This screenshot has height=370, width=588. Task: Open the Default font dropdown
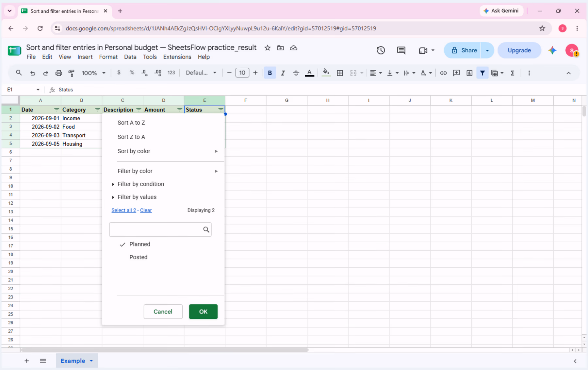(201, 73)
